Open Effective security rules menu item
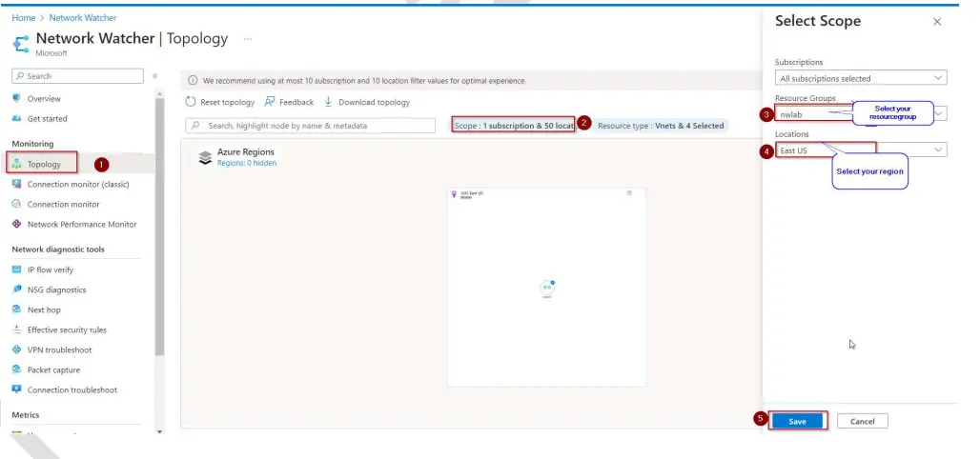The image size is (980, 459). pyautogui.click(x=67, y=329)
